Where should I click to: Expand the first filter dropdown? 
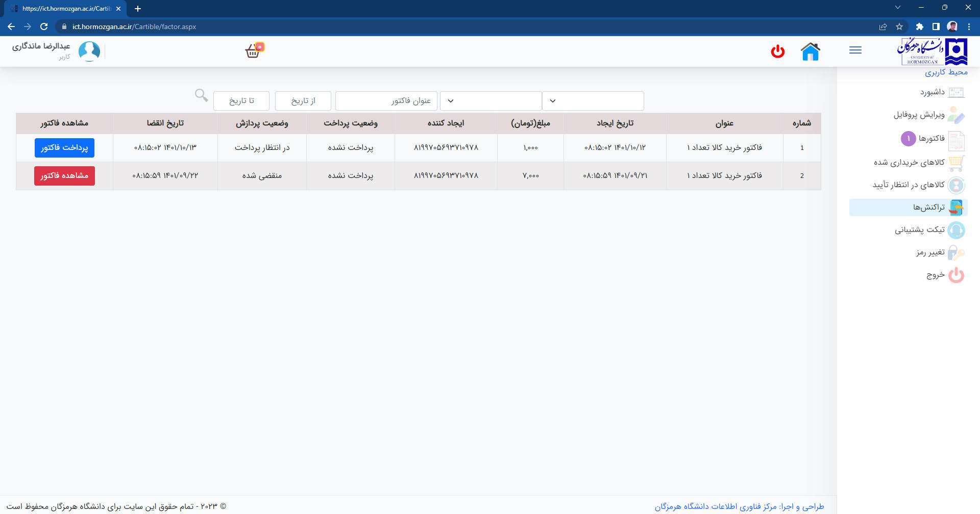click(593, 101)
